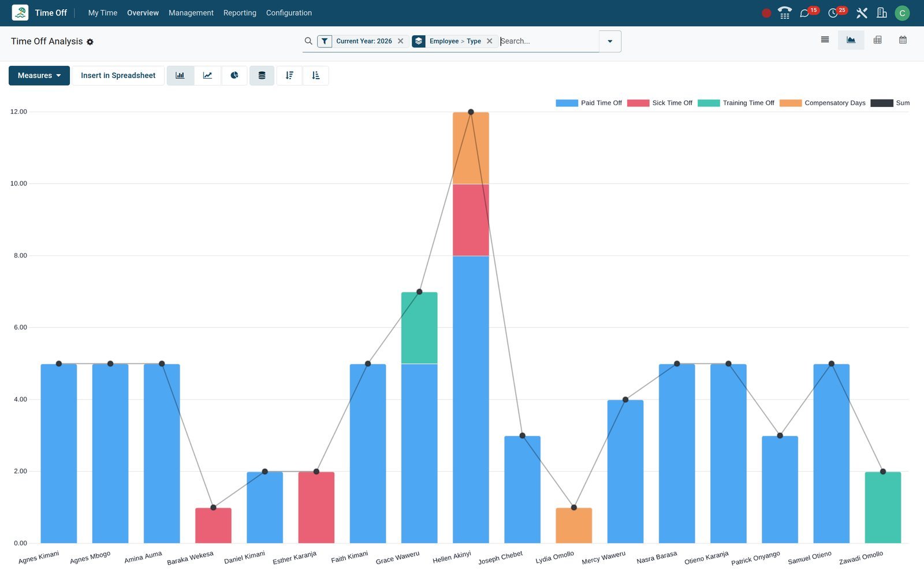Toggle Compensatory Days legend swatch

tap(791, 103)
